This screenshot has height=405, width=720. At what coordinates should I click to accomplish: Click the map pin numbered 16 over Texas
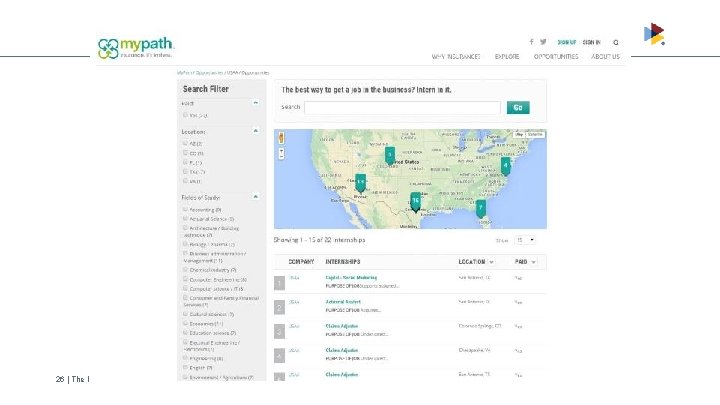[x=415, y=202]
